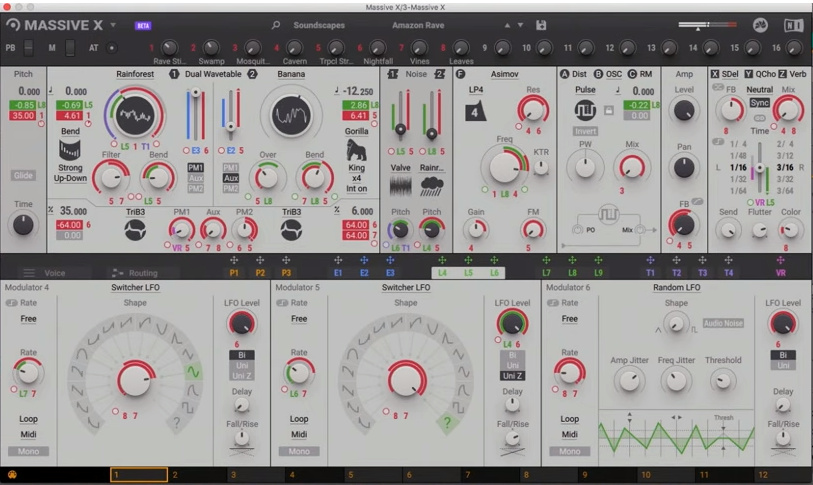This screenshot has height=485, width=813.
Task: Open Strong Up-Down bend mode menu
Action: tap(70, 173)
